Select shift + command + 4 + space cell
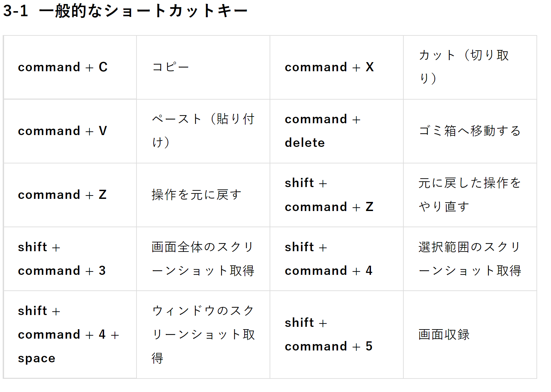 (70, 335)
